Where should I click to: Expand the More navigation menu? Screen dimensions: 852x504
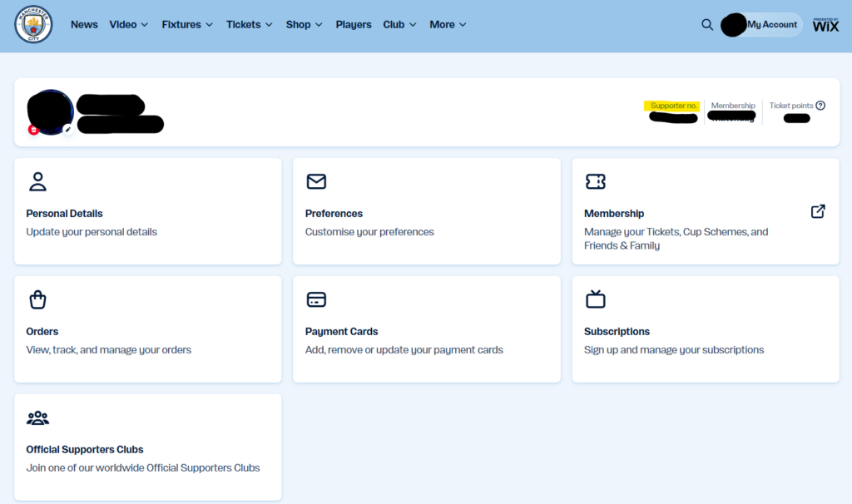(x=448, y=25)
